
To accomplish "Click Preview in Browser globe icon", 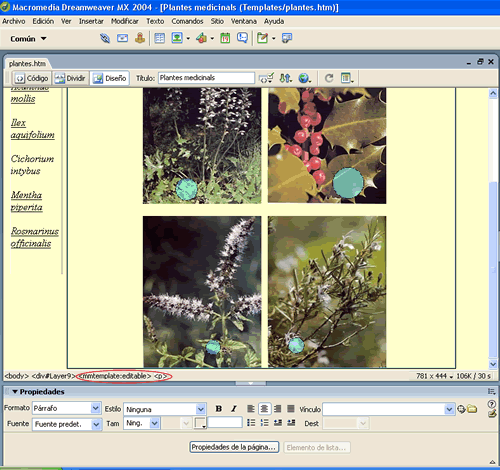I will (x=304, y=78).
